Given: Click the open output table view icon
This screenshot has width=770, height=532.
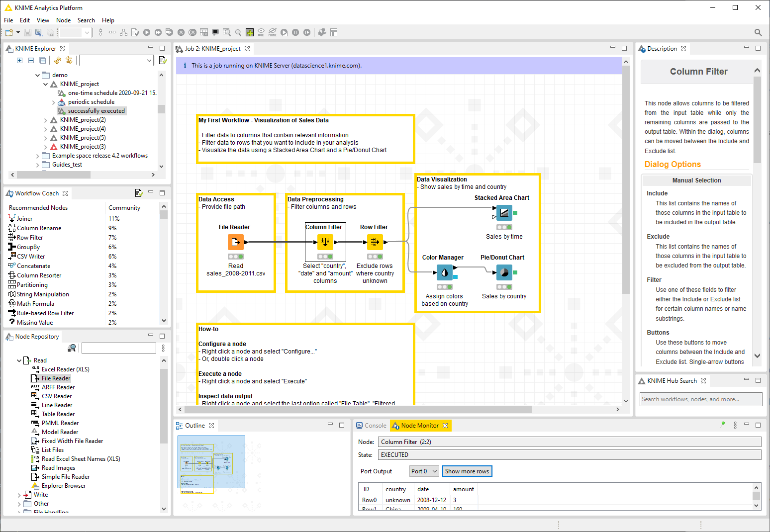Looking at the screenshot, I should (x=227, y=32).
